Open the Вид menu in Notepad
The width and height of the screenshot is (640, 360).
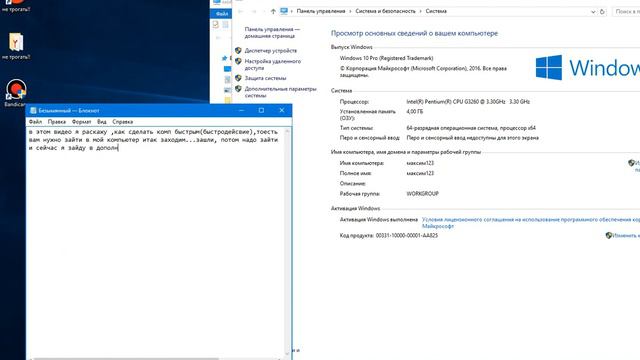(x=102, y=122)
